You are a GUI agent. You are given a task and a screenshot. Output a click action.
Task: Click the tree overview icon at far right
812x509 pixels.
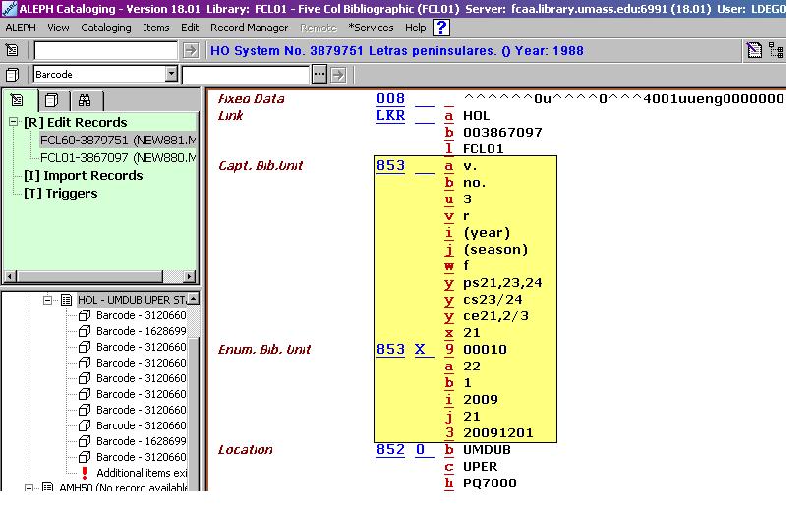(x=777, y=50)
